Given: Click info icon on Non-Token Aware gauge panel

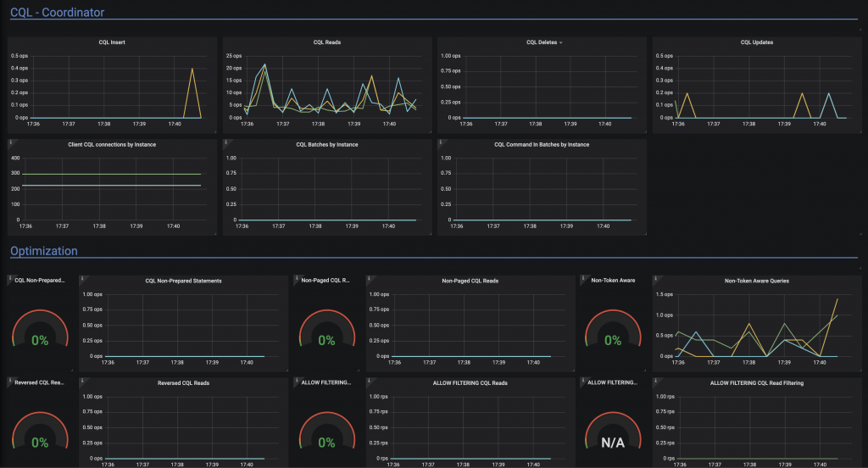Looking at the screenshot, I should [583, 278].
